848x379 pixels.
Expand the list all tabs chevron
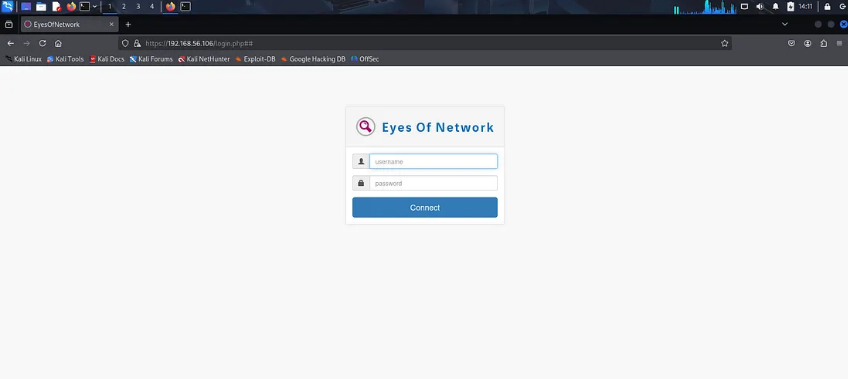[785, 24]
